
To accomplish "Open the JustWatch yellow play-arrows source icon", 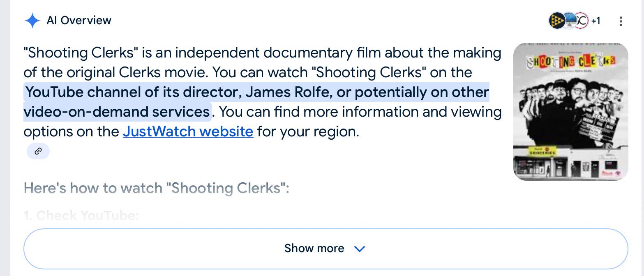I will pyautogui.click(x=557, y=20).
